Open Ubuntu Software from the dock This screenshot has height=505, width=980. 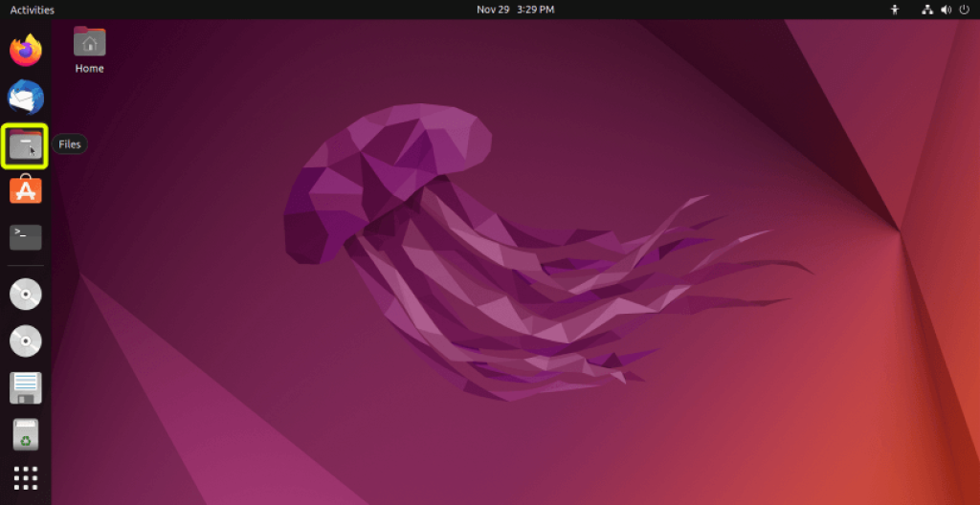(26, 190)
